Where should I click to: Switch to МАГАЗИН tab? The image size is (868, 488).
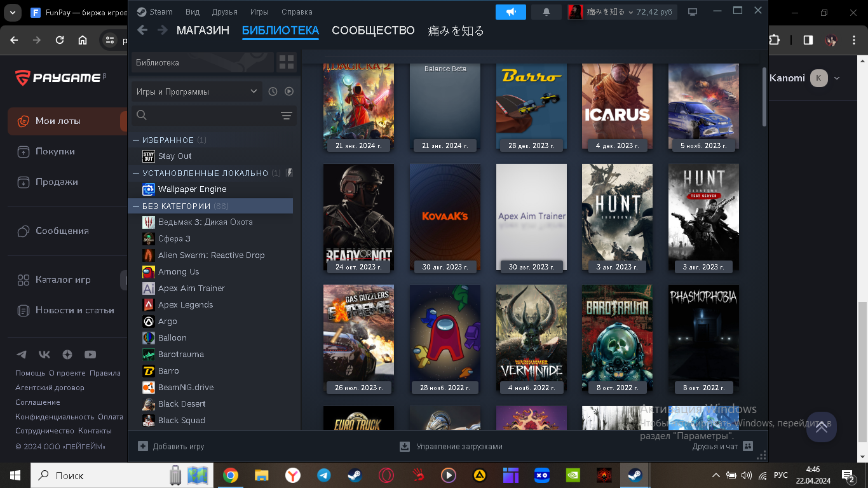tap(203, 30)
